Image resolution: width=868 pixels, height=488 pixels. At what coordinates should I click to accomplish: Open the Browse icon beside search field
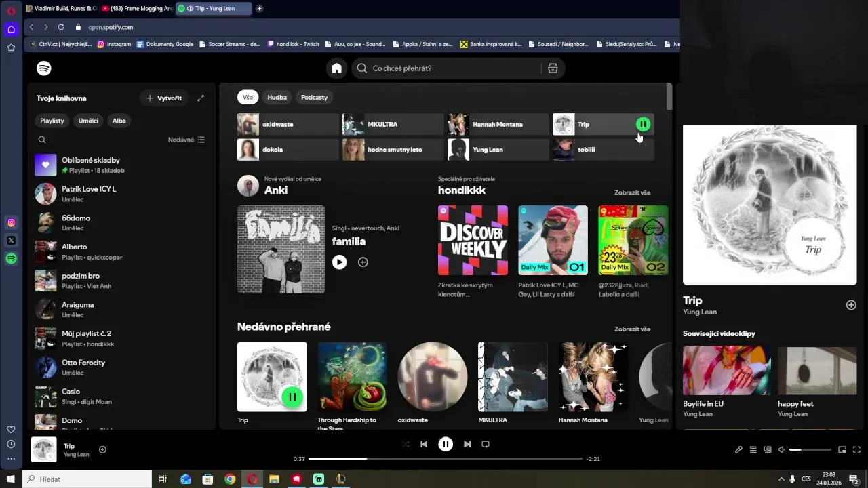tap(553, 68)
